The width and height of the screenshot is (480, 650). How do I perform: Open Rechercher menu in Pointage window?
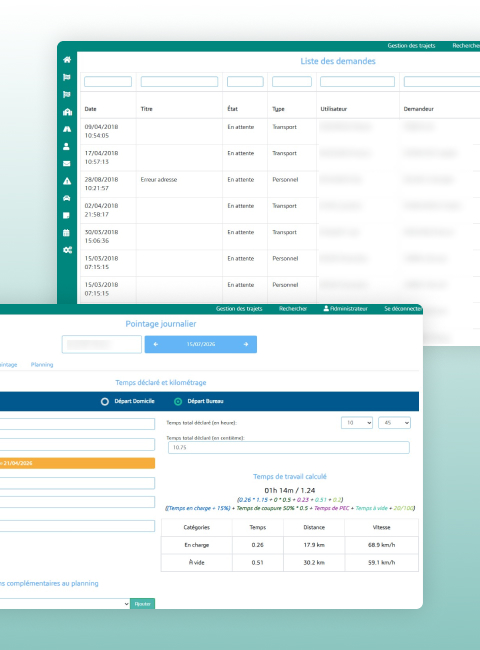[293, 309]
